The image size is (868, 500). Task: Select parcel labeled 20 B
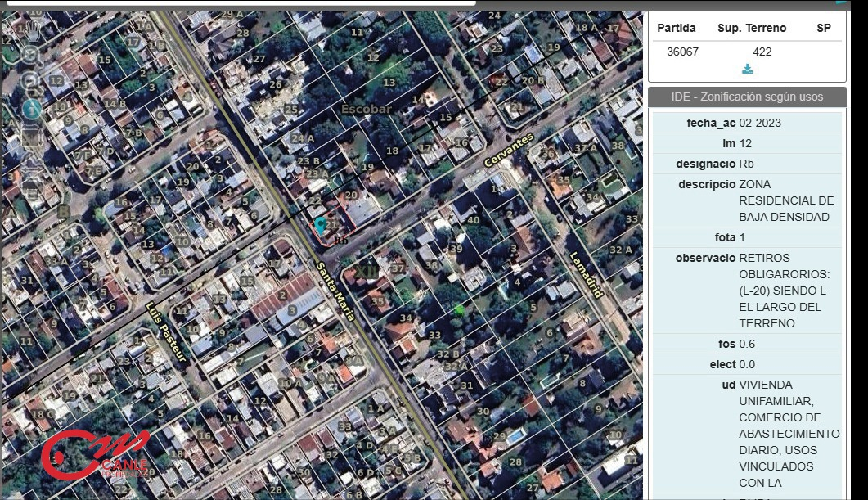coord(533,80)
